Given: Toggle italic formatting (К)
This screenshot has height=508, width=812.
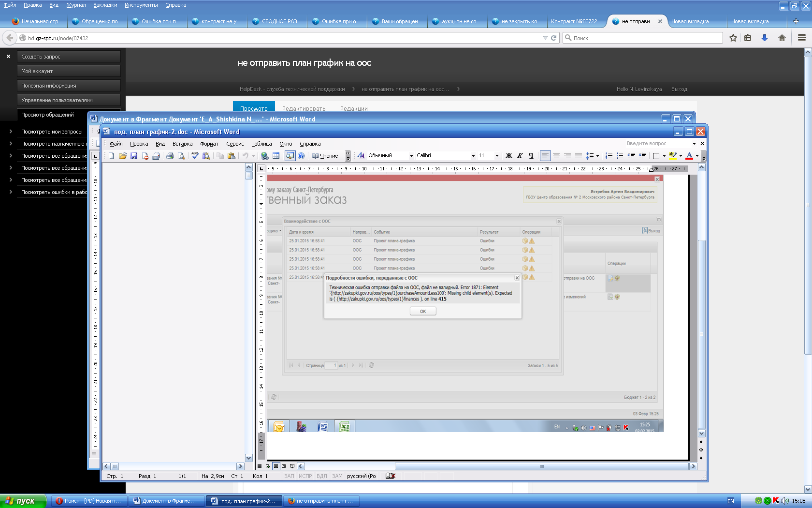Looking at the screenshot, I should 520,156.
